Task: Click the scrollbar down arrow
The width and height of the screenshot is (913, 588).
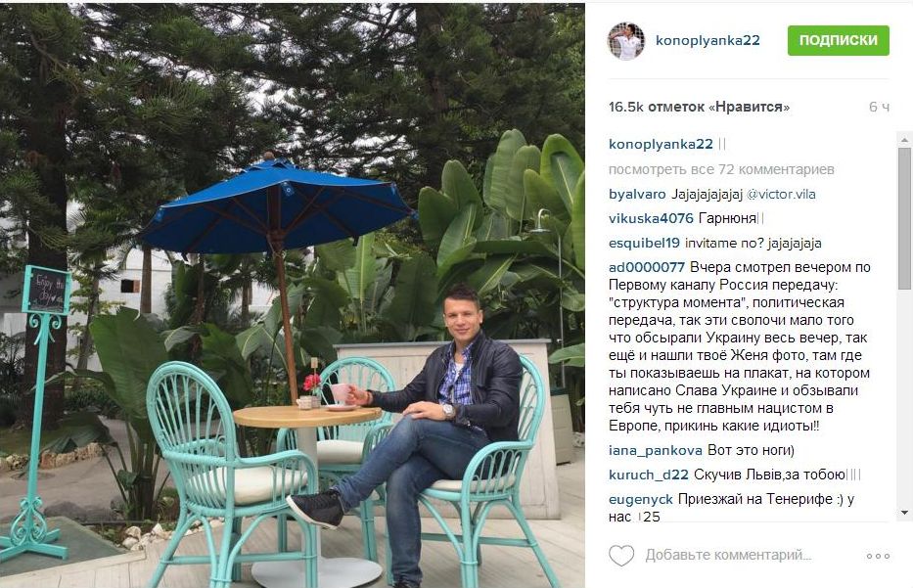Action: [904, 513]
